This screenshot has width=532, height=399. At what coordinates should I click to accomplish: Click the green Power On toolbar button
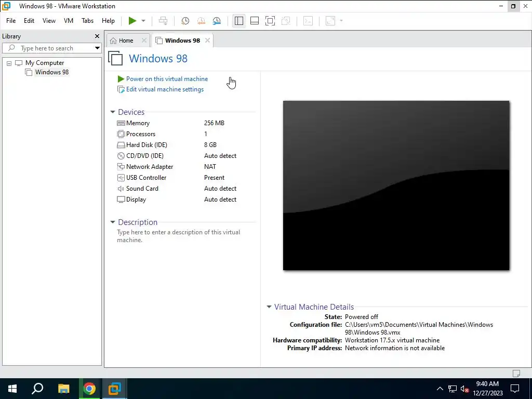coord(132,21)
